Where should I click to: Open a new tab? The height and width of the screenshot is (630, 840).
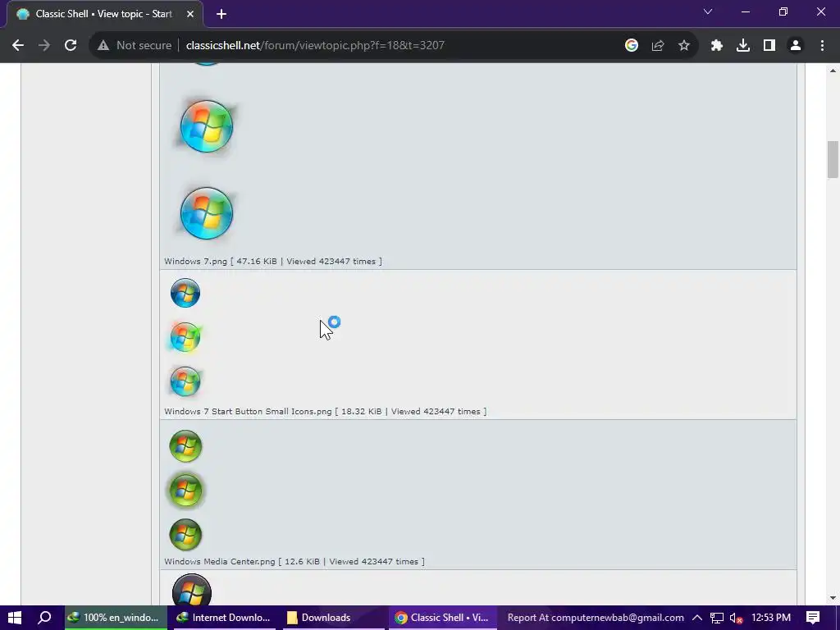221,15
